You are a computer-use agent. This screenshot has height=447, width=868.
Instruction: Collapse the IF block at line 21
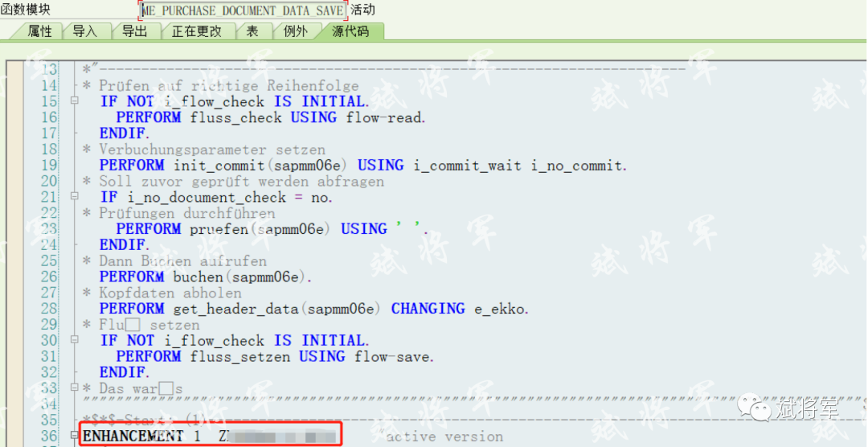74,196
